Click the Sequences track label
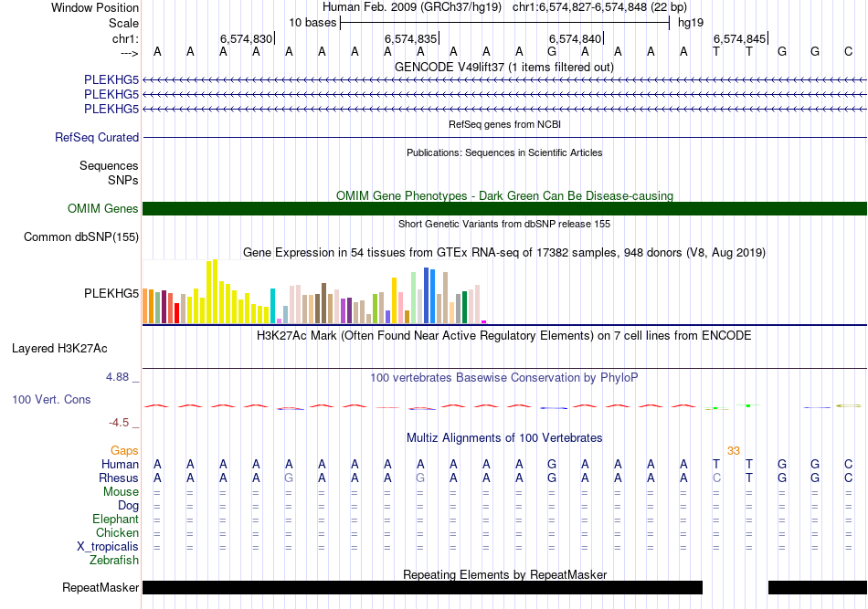This screenshot has height=609, width=868. pos(109,165)
